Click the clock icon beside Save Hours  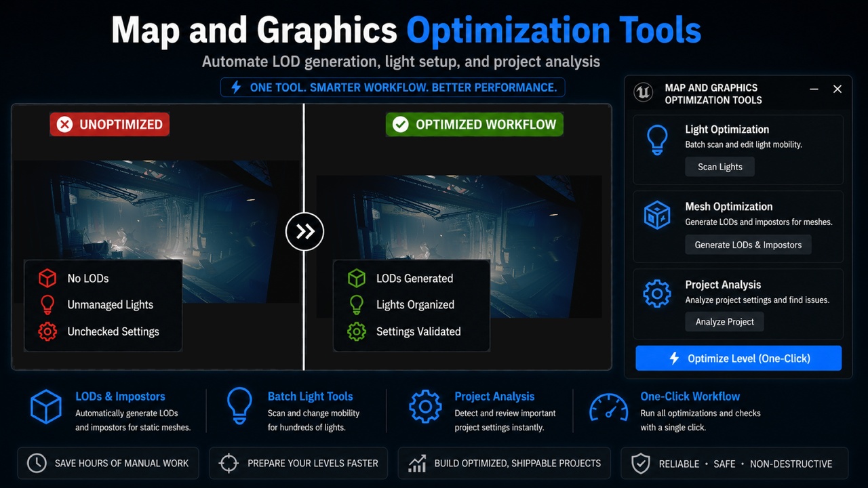(37, 464)
